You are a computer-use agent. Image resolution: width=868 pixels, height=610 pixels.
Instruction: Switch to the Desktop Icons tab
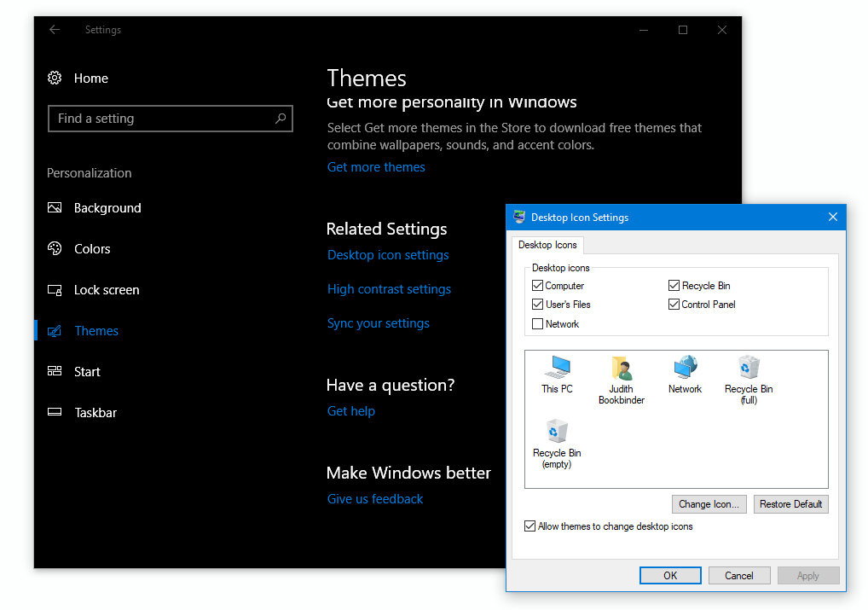pyautogui.click(x=547, y=245)
